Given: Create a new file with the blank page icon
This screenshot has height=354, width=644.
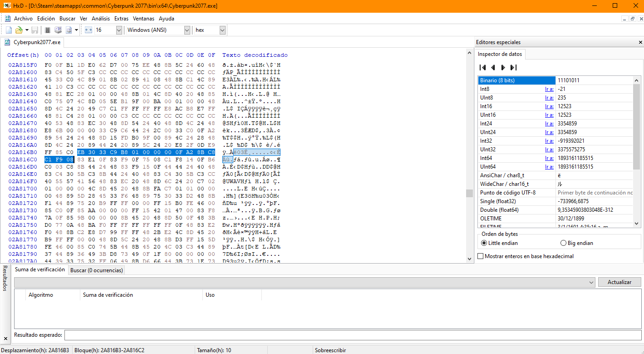Looking at the screenshot, I should (9, 30).
